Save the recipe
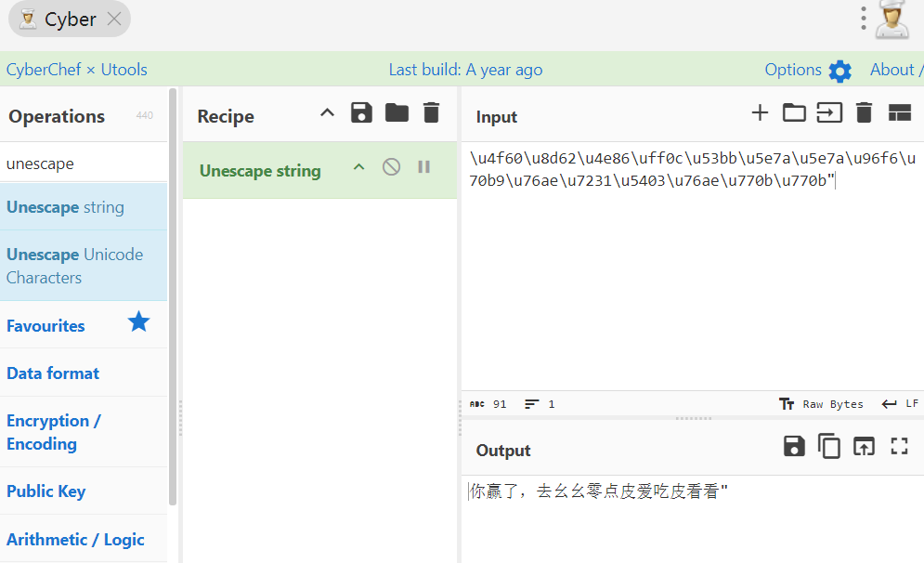This screenshot has height=563, width=924. (361, 112)
